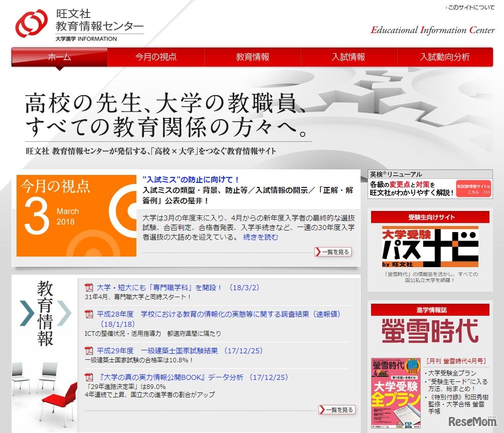Image resolution: width=504 pixels, height=433 pixels.
Task: Click the red こちら >>> button in 英検 banner
Action: pyautogui.click(x=473, y=188)
